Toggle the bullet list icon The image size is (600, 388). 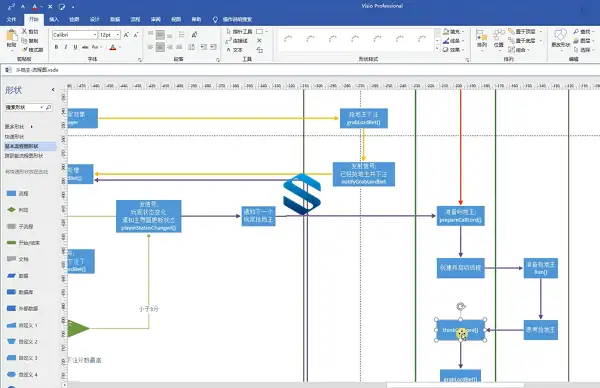pyautogui.click(x=181, y=35)
